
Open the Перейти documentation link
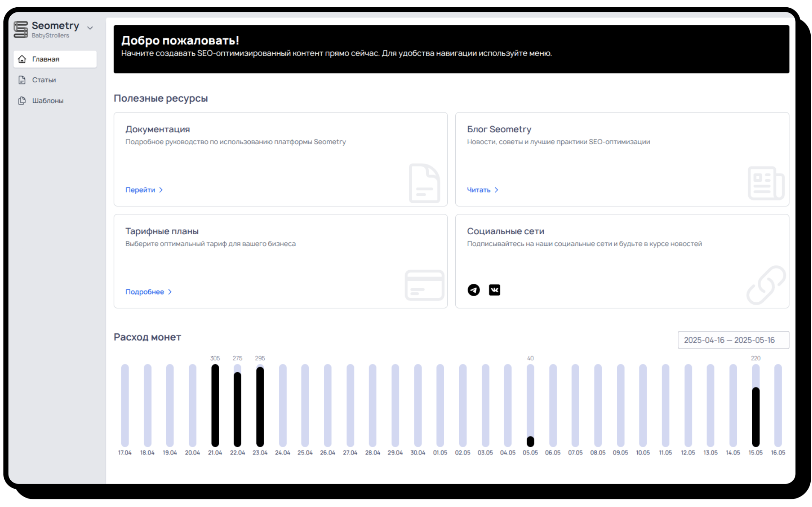click(x=140, y=190)
